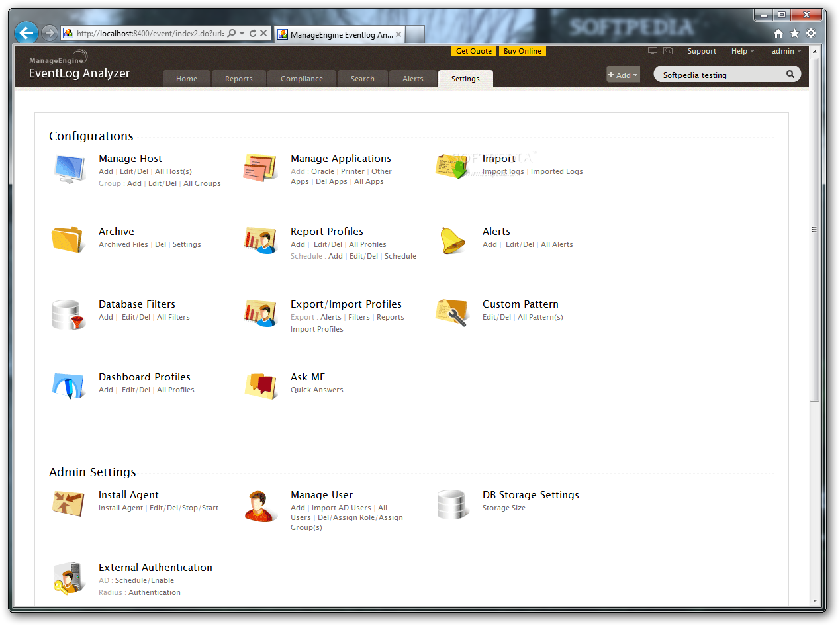Open the Help dropdown menu

(743, 51)
